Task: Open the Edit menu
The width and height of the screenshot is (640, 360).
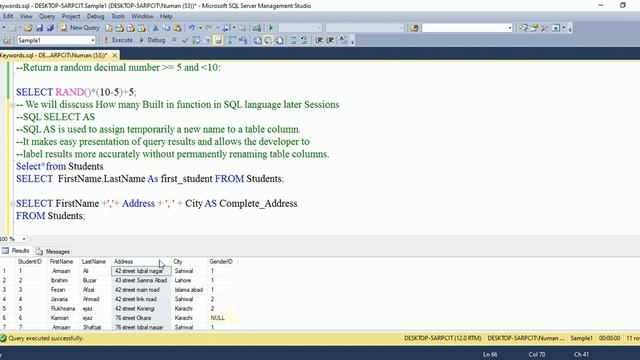Action: [x=8, y=16]
